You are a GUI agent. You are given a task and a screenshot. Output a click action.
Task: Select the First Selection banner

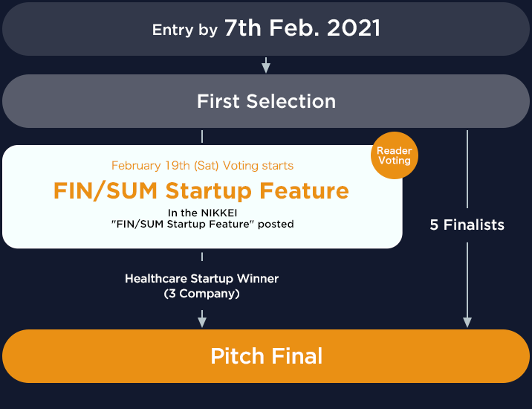266,101
